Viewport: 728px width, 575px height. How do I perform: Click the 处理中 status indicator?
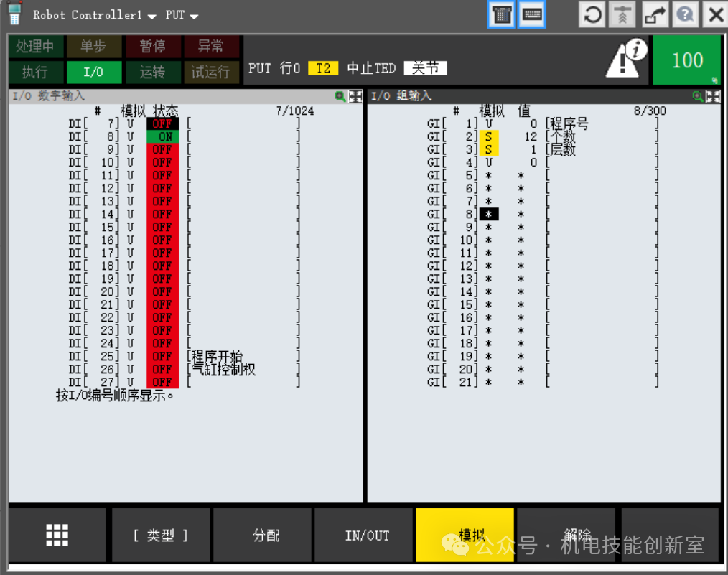tap(35, 47)
